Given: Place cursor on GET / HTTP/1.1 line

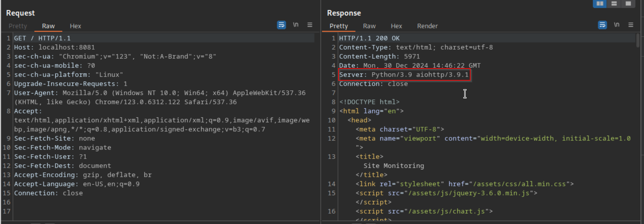Looking at the screenshot, I should pos(42,38).
